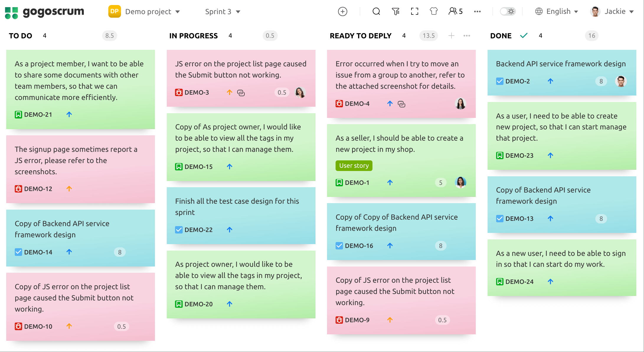Toggle the light/dark mode switch
The width and height of the screenshot is (644, 352).
click(508, 11)
